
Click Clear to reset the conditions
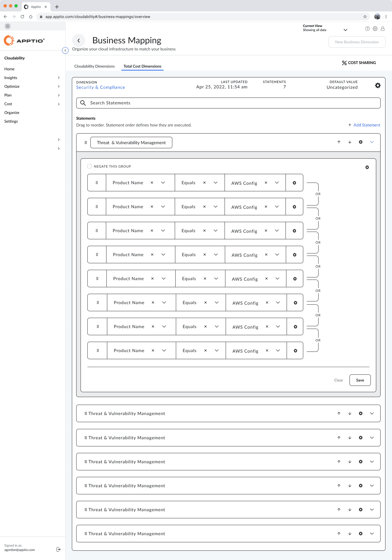(x=339, y=380)
